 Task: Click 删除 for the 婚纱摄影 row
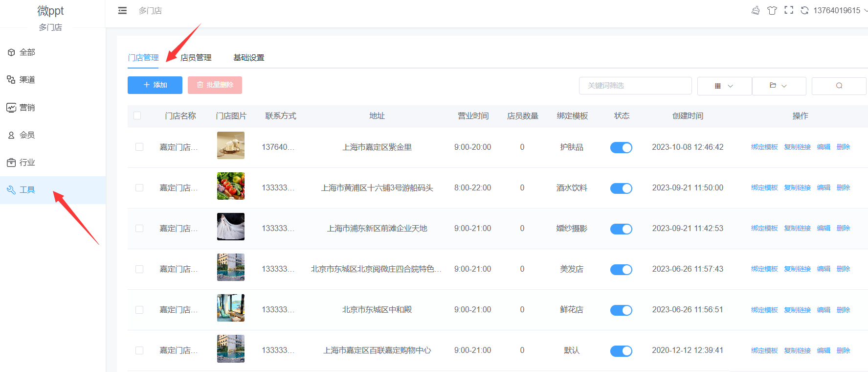point(843,228)
